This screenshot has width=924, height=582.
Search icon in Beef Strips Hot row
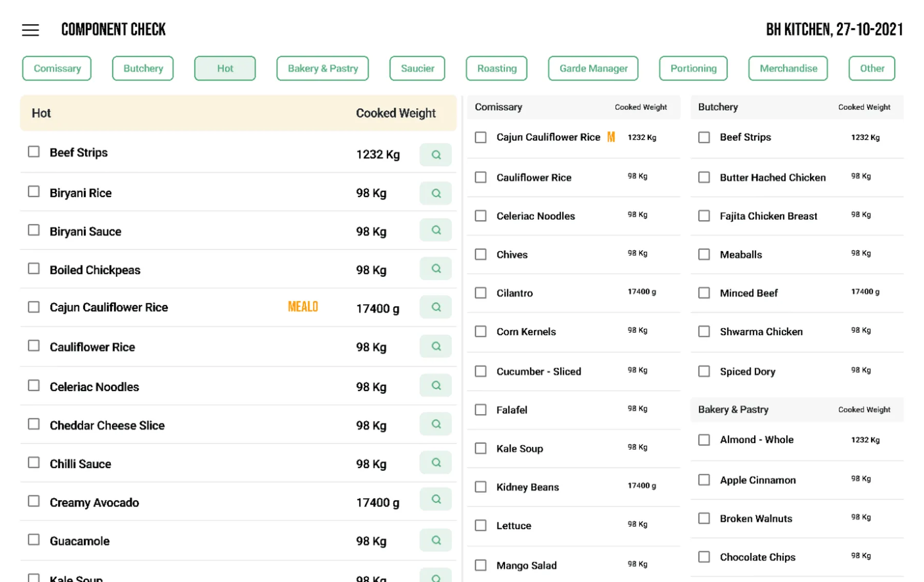click(435, 154)
